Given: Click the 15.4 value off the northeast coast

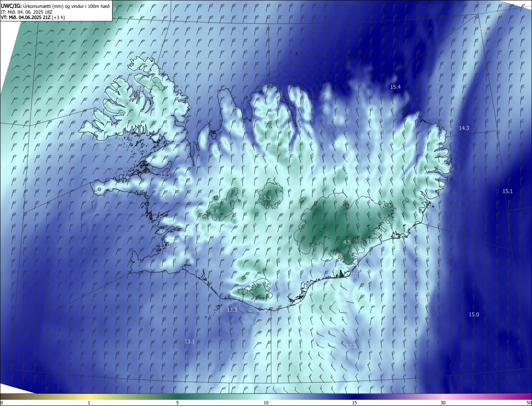Looking at the screenshot, I should [x=395, y=87].
